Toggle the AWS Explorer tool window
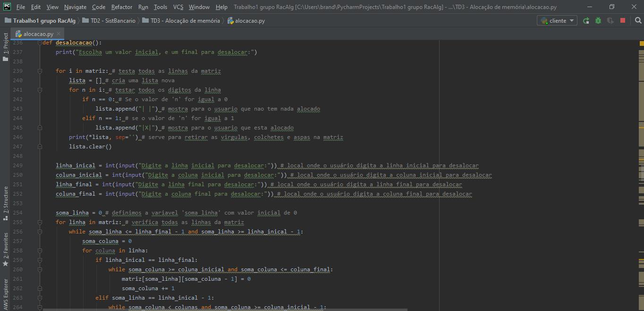Viewport: 644px width, 311px height. (6, 294)
